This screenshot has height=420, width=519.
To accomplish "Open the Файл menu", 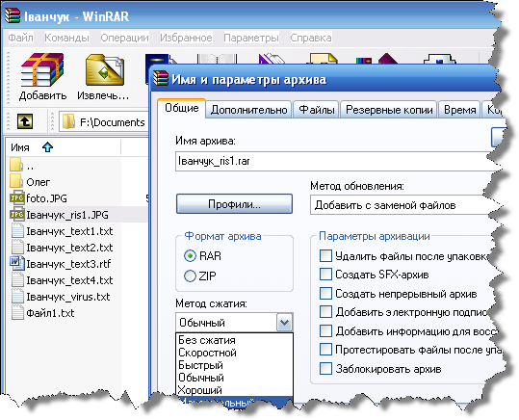I will (20, 38).
